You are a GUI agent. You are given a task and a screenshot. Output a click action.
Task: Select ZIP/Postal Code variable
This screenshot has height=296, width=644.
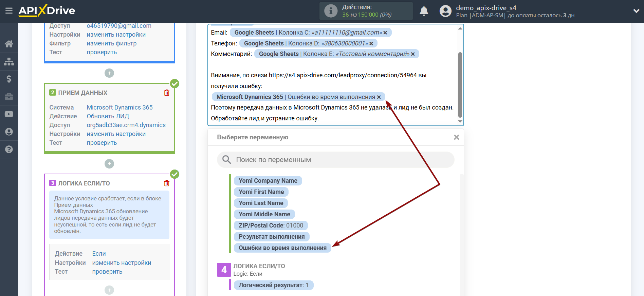coord(271,225)
